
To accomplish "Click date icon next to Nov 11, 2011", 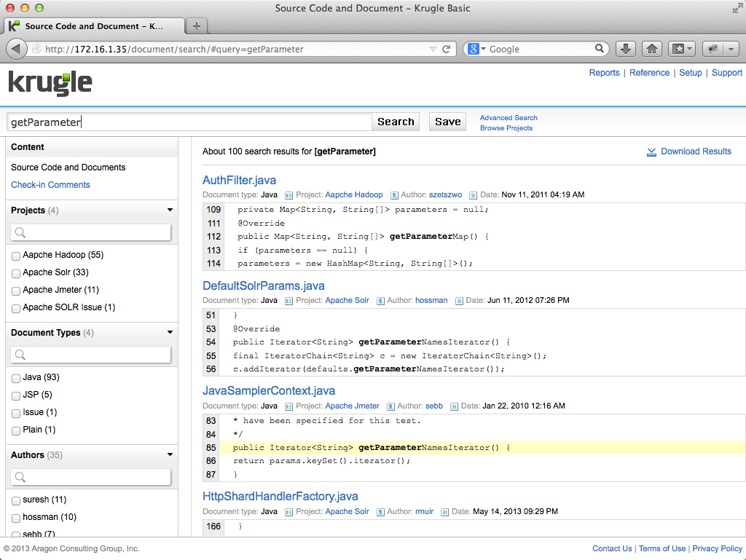I will 473,195.
